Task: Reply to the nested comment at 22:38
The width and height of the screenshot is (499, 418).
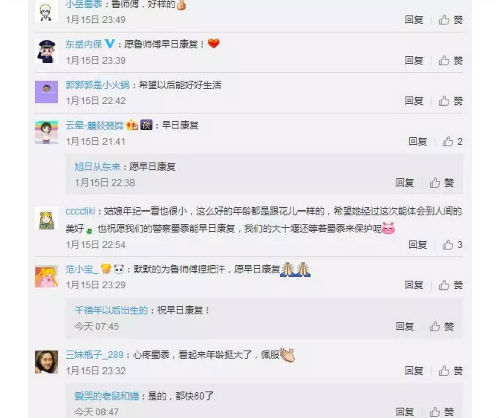Action: [x=405, y=183]
